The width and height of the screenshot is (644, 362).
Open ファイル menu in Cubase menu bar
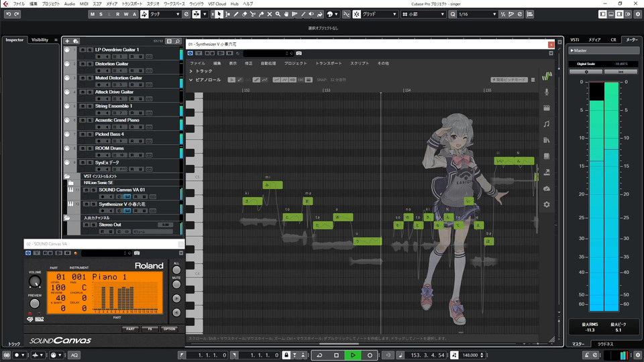19,4
